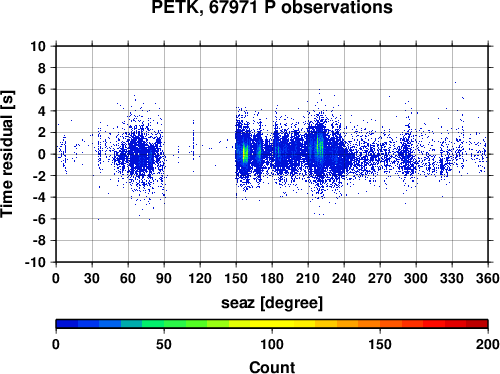Click the yellow section of colorbar near 100
The image size is (500, 374).
272,324
